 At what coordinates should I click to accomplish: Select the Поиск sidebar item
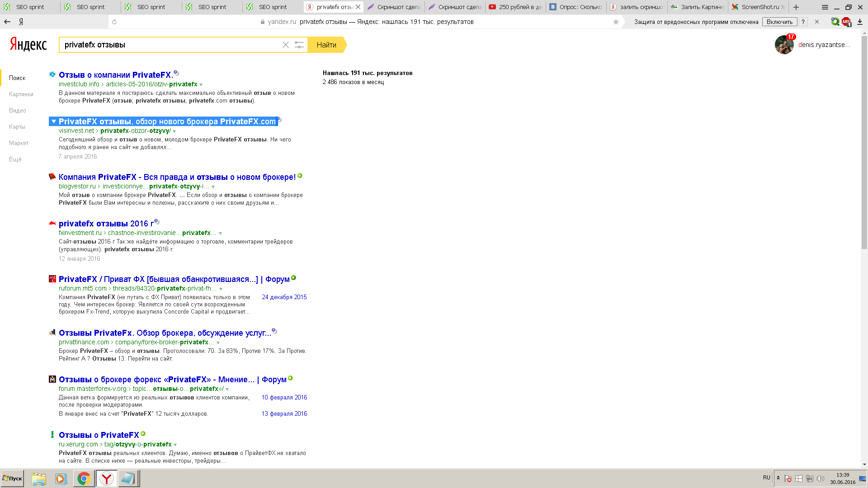pyautogui.click(x=17, y=78)
